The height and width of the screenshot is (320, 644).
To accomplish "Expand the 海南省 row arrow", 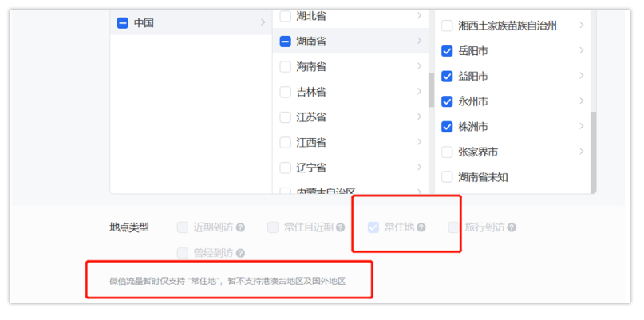I will (419, 66).
